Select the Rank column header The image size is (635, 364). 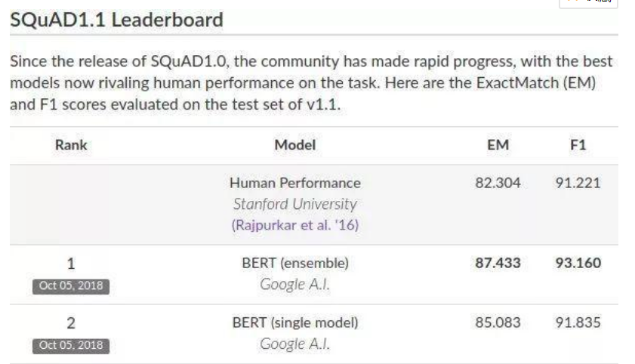[71, 145]
